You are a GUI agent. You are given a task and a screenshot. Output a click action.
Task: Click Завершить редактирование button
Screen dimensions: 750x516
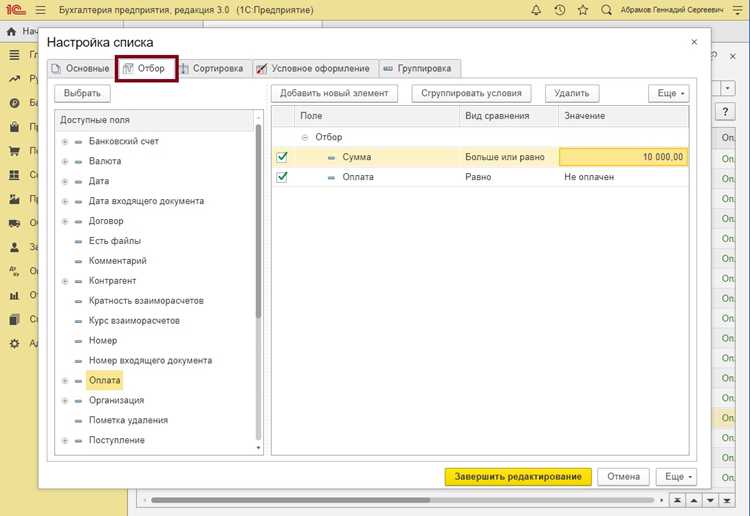(x=518, y=477)
